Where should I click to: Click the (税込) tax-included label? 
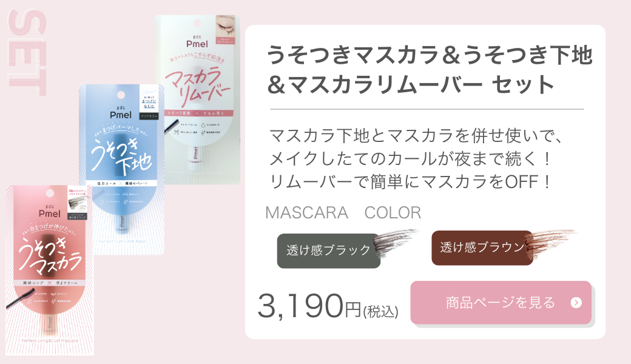pyautogui.click(x=380, y=311)
